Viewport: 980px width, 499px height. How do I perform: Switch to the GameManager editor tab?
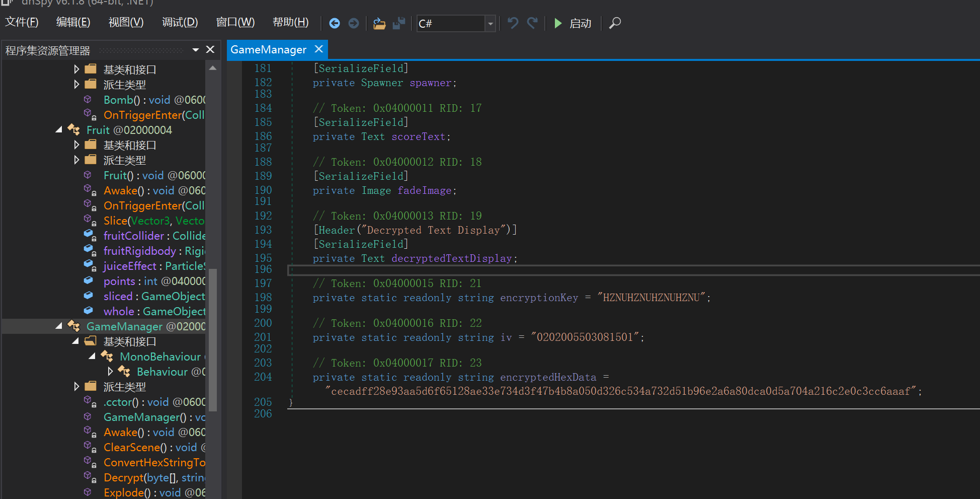[x=268, y=50]
